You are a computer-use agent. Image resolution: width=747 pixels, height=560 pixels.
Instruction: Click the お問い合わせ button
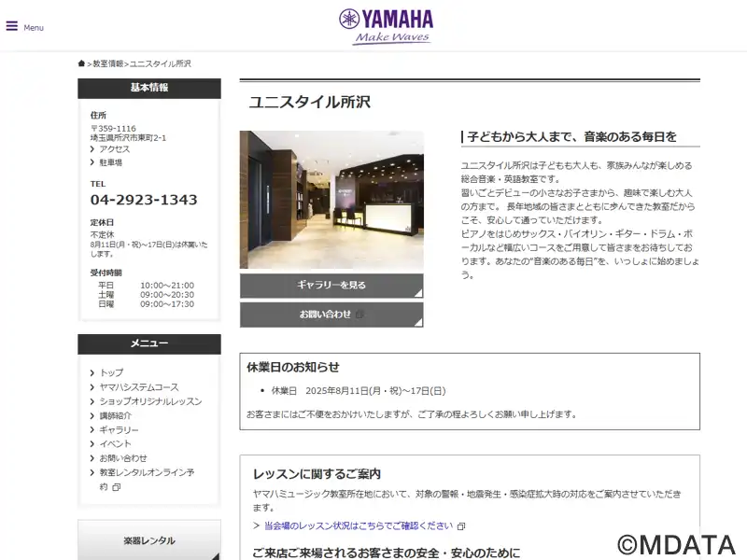tap(331, 315)
